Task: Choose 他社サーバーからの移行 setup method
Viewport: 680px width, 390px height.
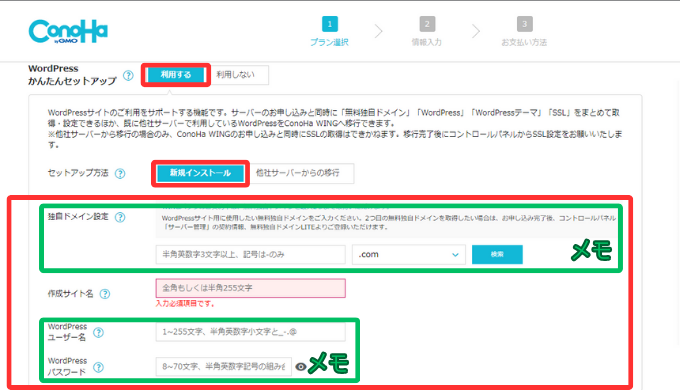Action: (301, 173)
